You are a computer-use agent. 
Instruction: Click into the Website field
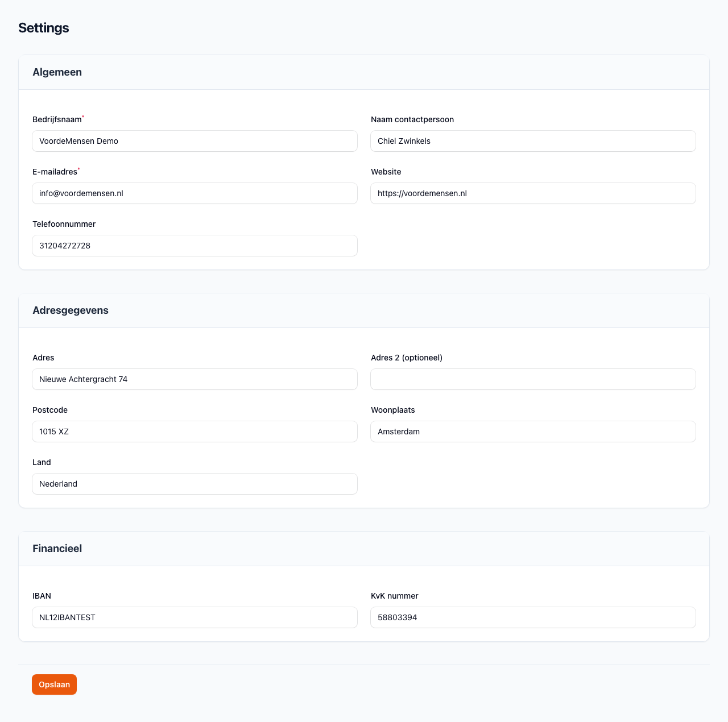[533, 193]
